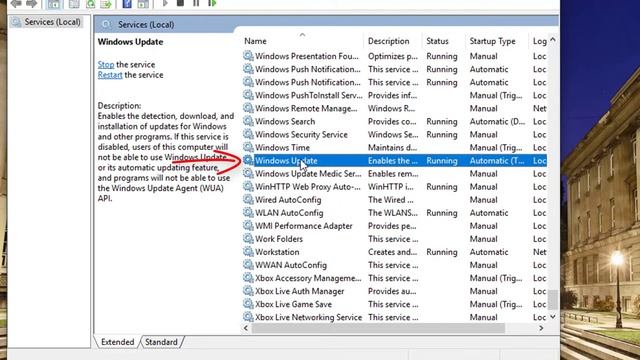
Task: Select the highlighted Windows Update service row
Action: [395, 160]
